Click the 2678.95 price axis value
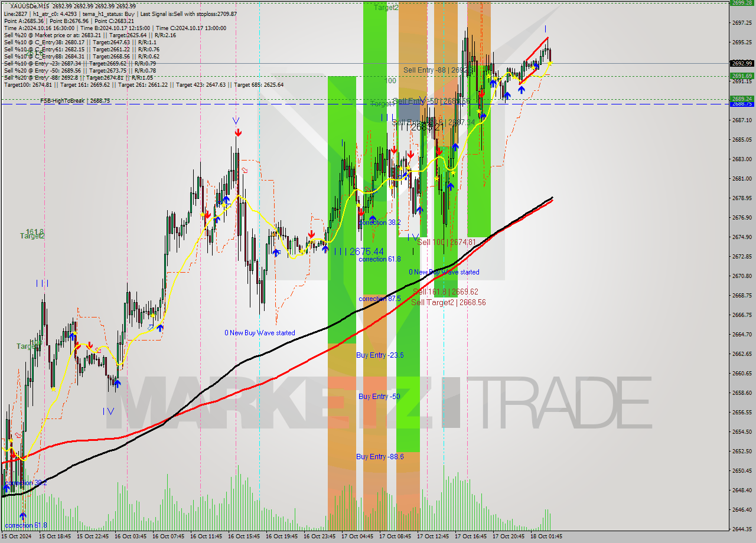The height and width of the screenshot is (543, 756). 741,198
